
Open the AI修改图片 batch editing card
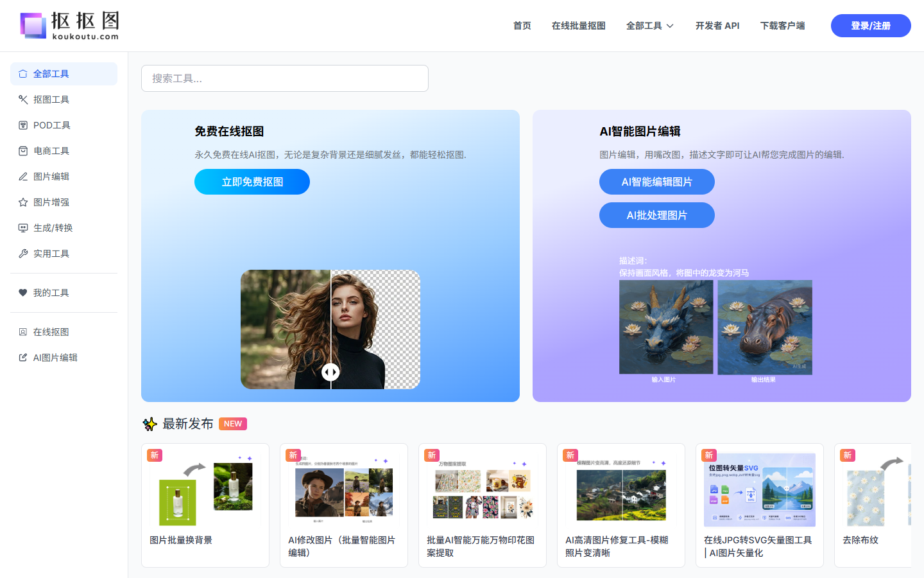(x=344, y=505)
